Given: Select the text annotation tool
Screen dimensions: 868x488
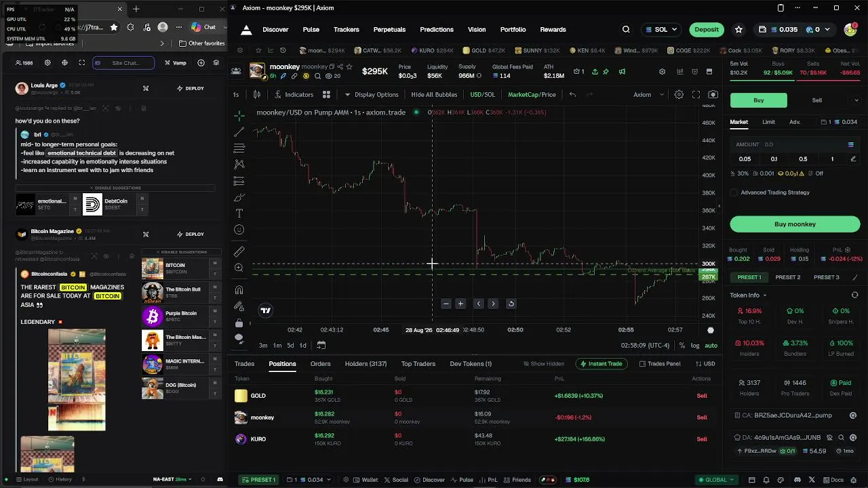Looking at the screenshot, I should click(x=239, y=213).
